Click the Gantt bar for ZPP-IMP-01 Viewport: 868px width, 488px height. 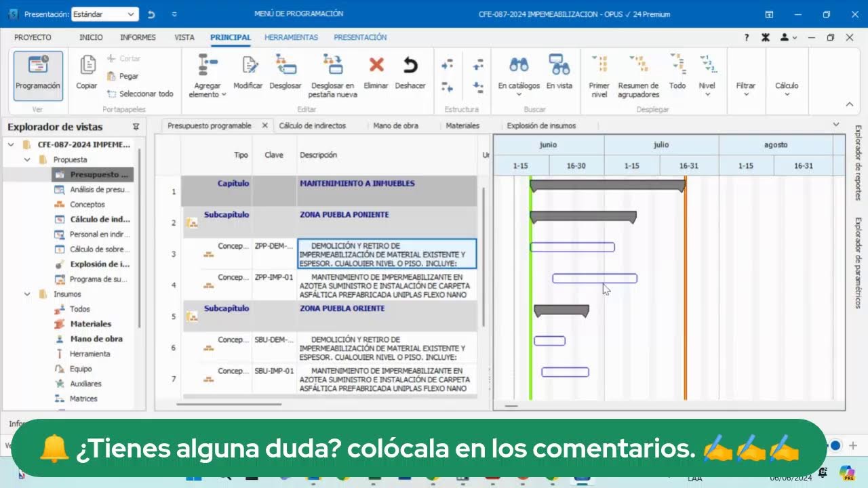coord(595,279)
